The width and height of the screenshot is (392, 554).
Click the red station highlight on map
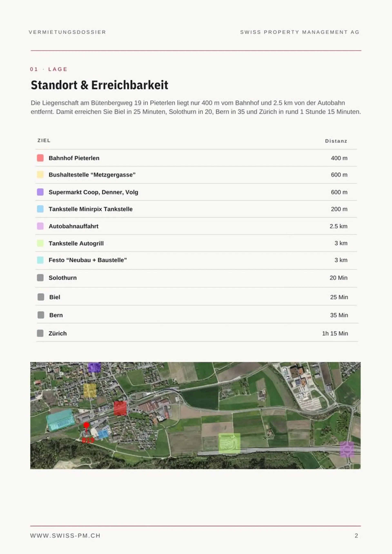pyautogui.click(x=120, y=408)
